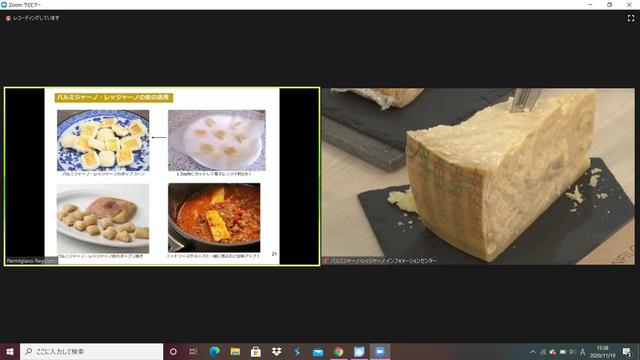
Task: Open the Windows Start menu
Action: pos(10,351)
